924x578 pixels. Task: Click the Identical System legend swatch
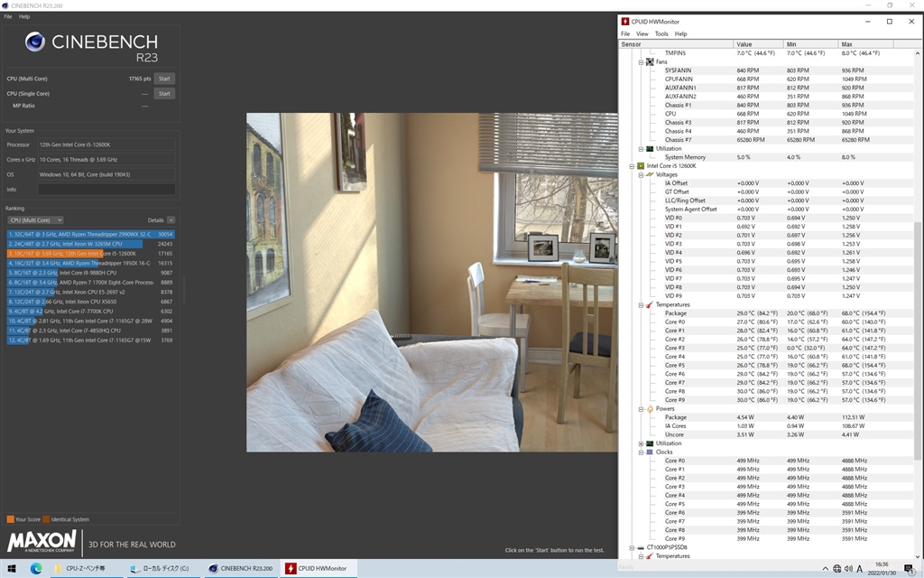(x=47, y=519)
